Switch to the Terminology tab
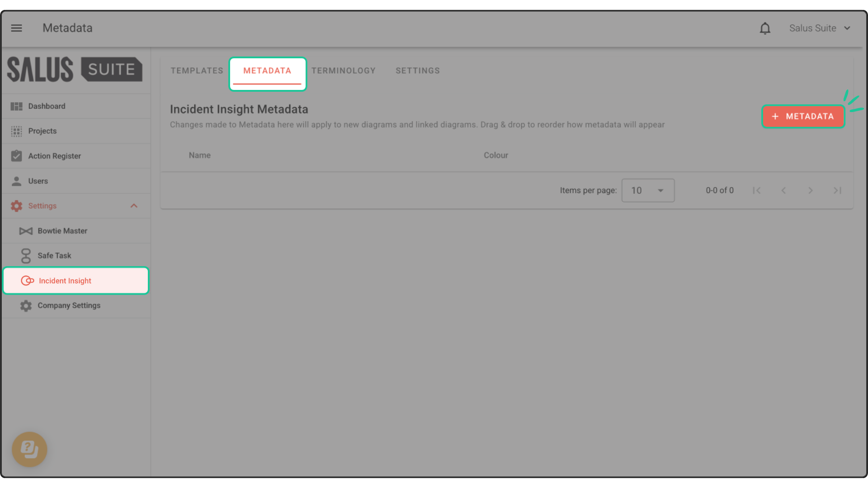Viewport: 868px width, 488px height. point(343,71)
